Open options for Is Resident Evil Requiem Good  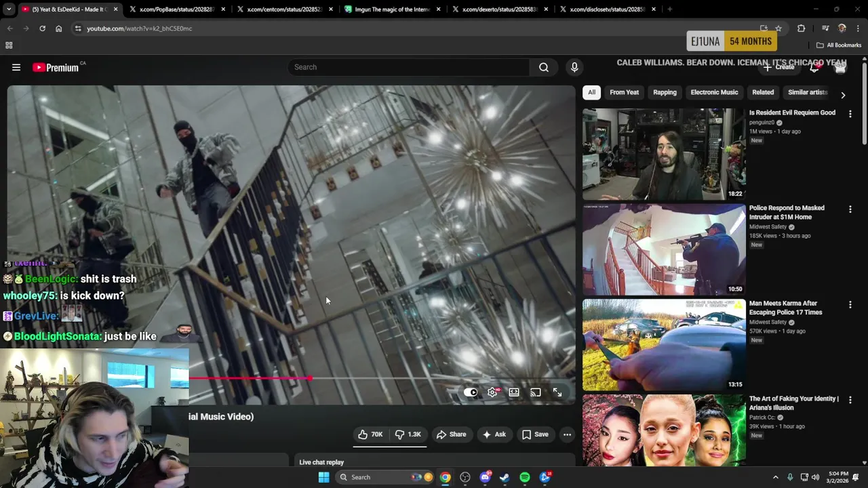click(x=850, y=114)
